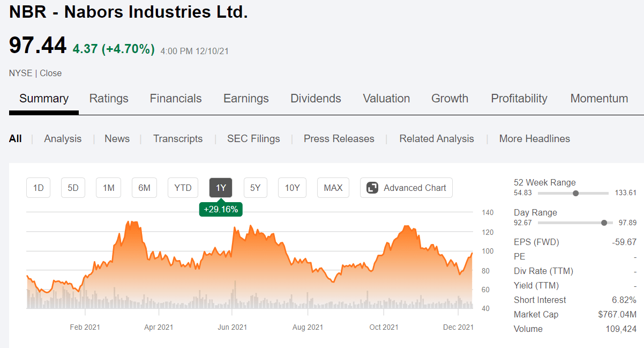The width and height of the screenshot is (644, 348).
Task: Open the Profitability tab
Action: coord(519,99)
